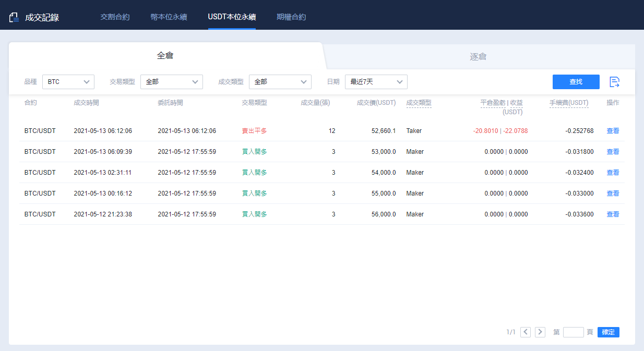
Task: Click the fee value -0.033000
Action: pos(579,193)
